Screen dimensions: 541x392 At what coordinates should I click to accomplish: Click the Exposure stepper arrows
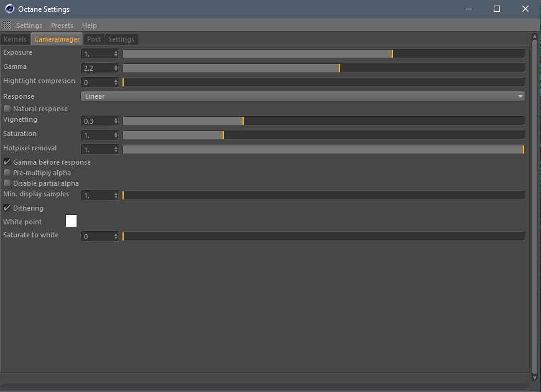click(116, 54)
